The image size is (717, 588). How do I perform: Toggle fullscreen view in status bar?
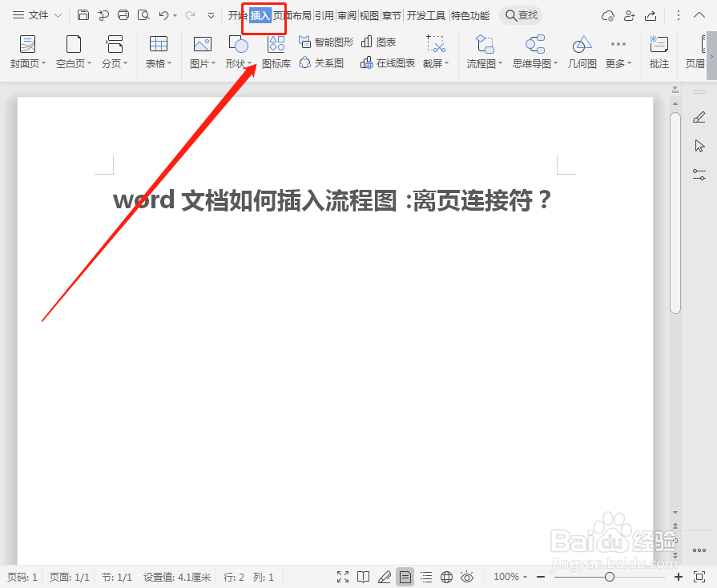click(343, 577)
